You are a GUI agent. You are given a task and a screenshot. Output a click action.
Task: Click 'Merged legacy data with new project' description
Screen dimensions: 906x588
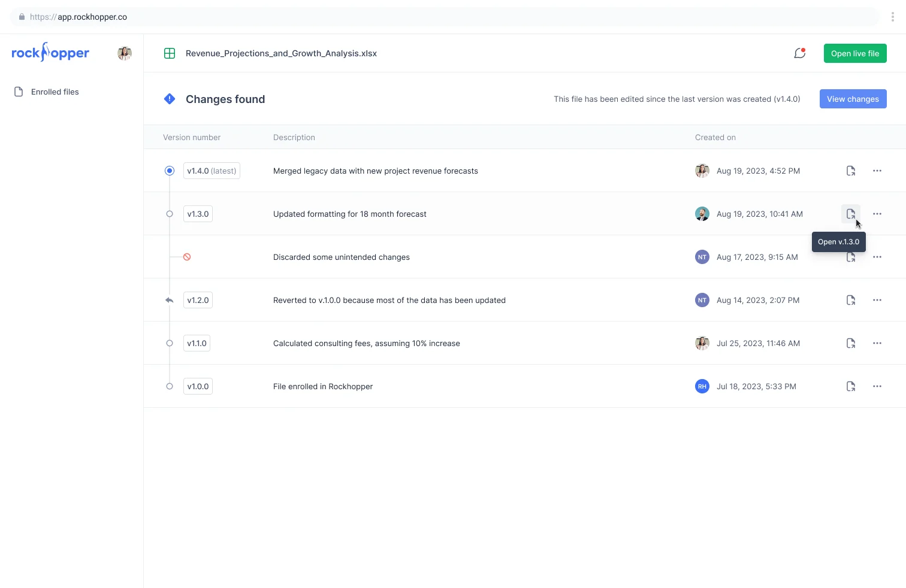click(376, 171)
